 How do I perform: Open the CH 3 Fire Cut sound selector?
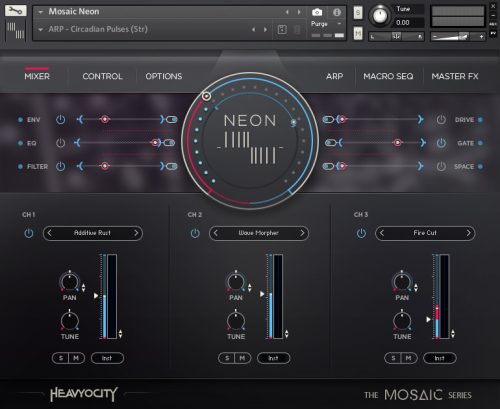(425, 233)
